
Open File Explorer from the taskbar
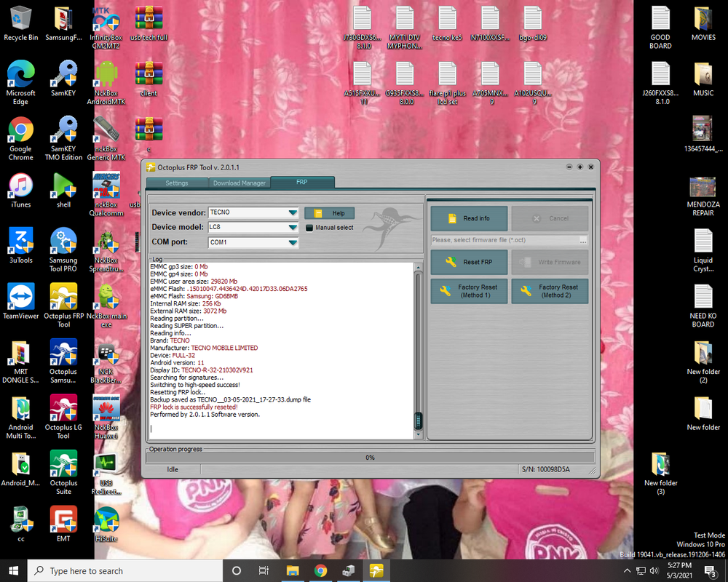[293, 571]
